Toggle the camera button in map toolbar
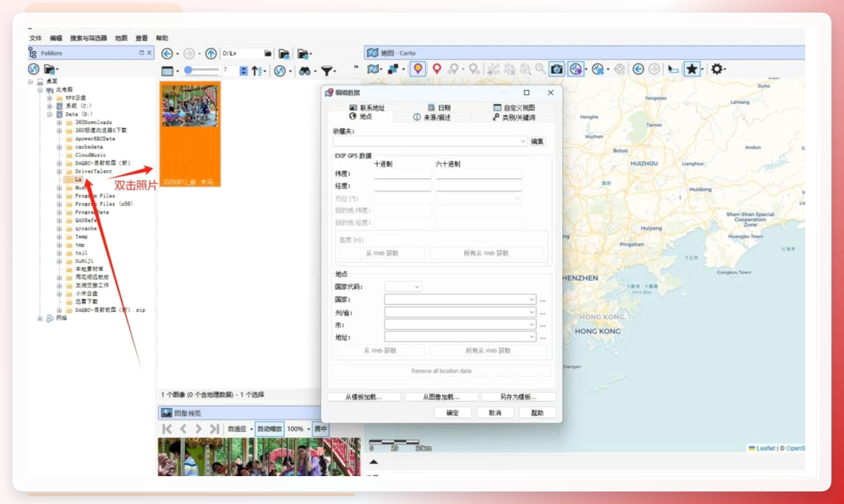 coord(557,69)
